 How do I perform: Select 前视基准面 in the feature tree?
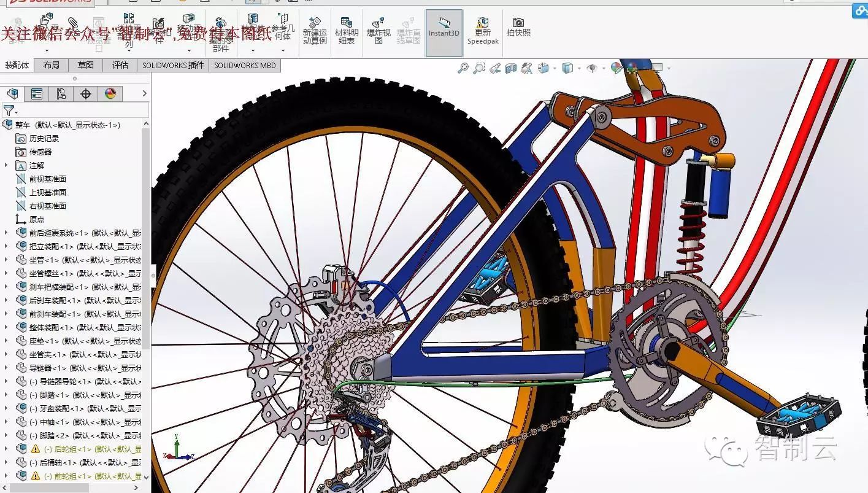point(47,179)
